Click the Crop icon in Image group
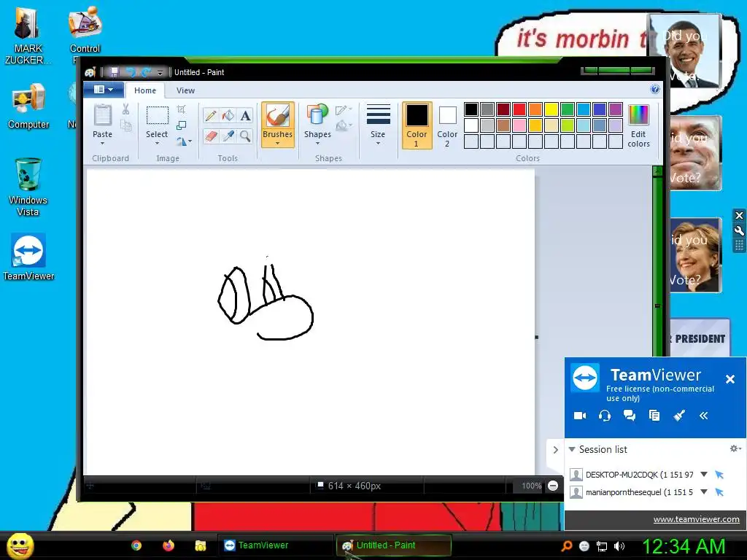This screenshot has width=747, height=560. click(x=181, y=109)
